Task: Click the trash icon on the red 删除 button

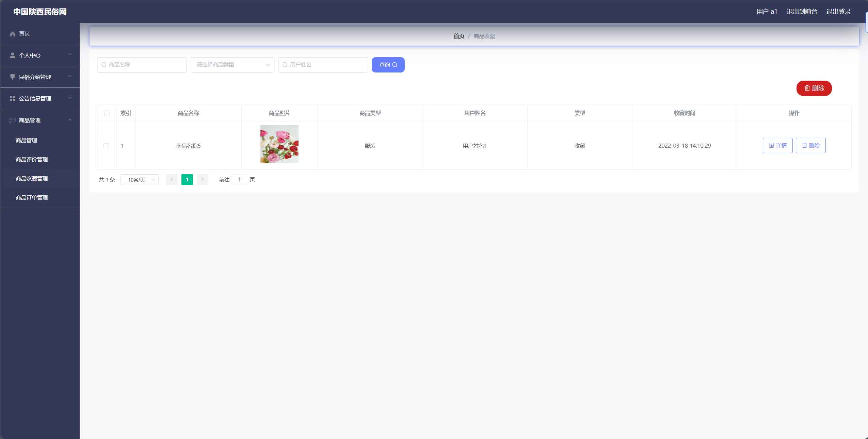Action: (x=807, y=88)
